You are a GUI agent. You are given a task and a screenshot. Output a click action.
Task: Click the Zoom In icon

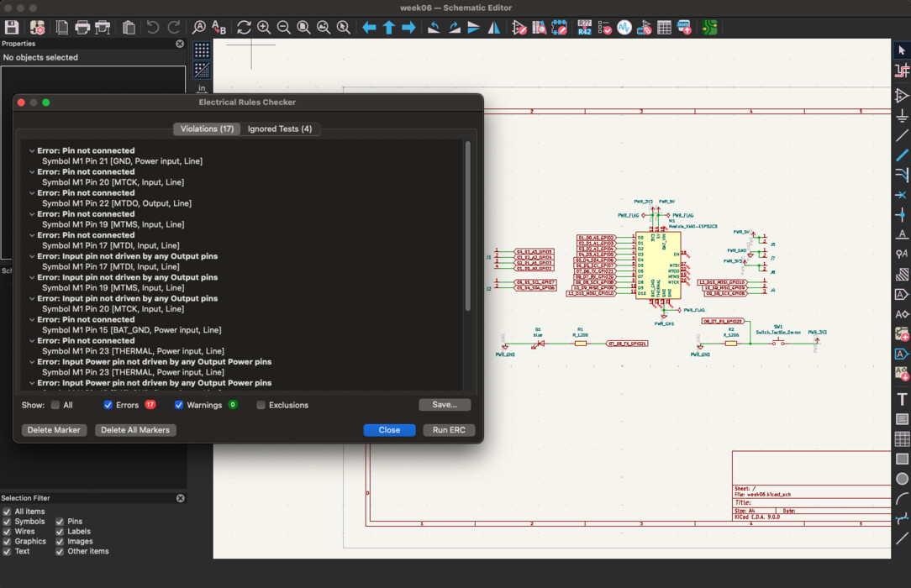pos(265,27)
